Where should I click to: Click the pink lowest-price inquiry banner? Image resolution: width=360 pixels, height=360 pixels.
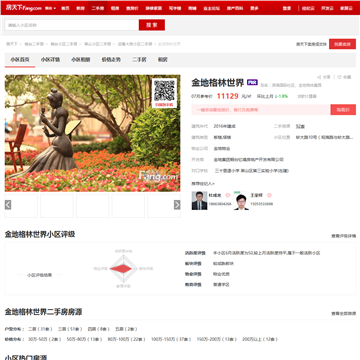click(x=260, y=110)
